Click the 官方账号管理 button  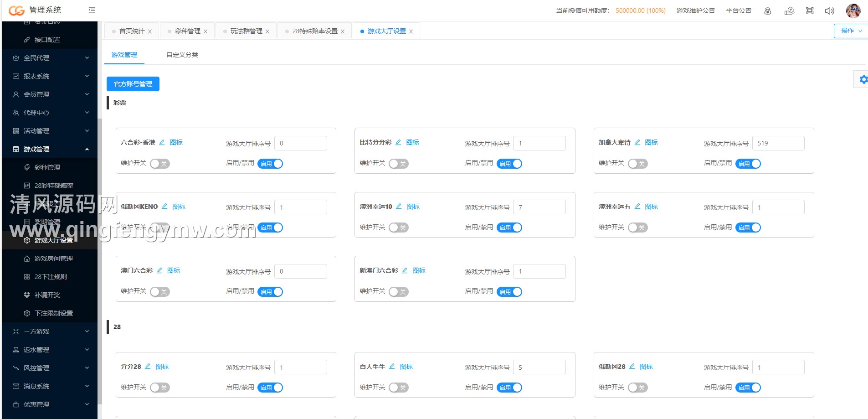(133, 84)
